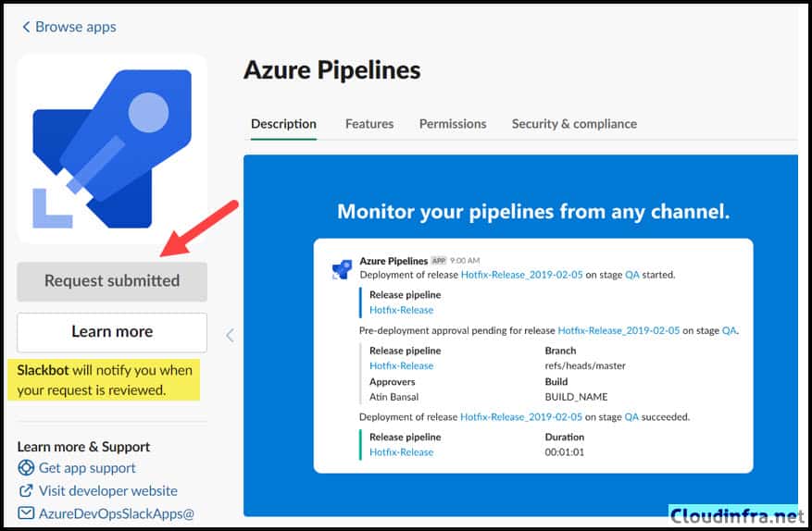Click the AzureDevOpsSlackApps@ email link
The height and width of the screenshot is (531, 812).
point(117,513)
